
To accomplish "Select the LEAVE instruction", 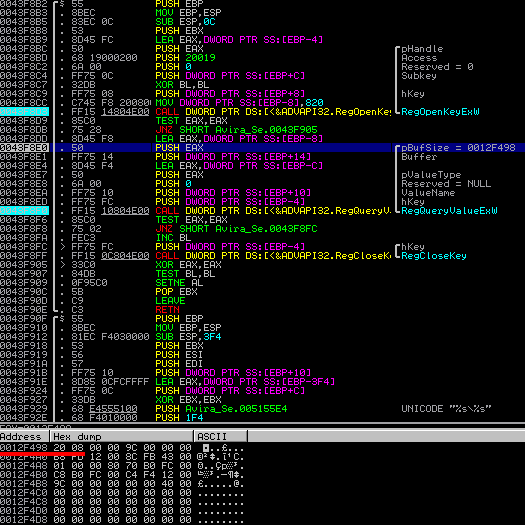I will click(170, 301).
